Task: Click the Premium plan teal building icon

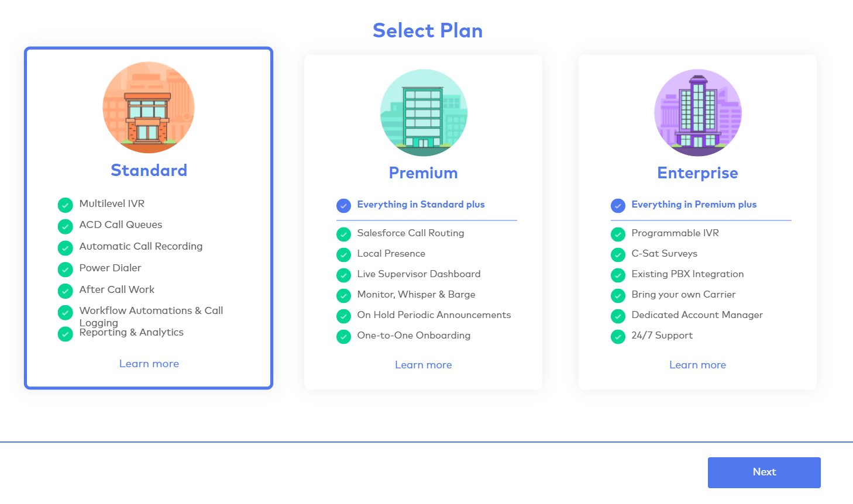Action: pos(424,113)
